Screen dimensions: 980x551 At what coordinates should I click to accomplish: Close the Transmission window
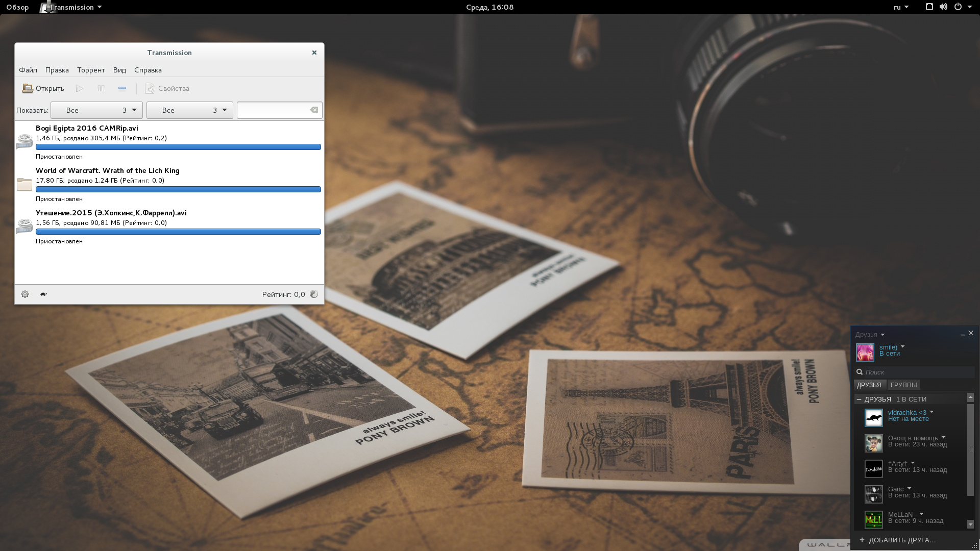pos(314,53)
